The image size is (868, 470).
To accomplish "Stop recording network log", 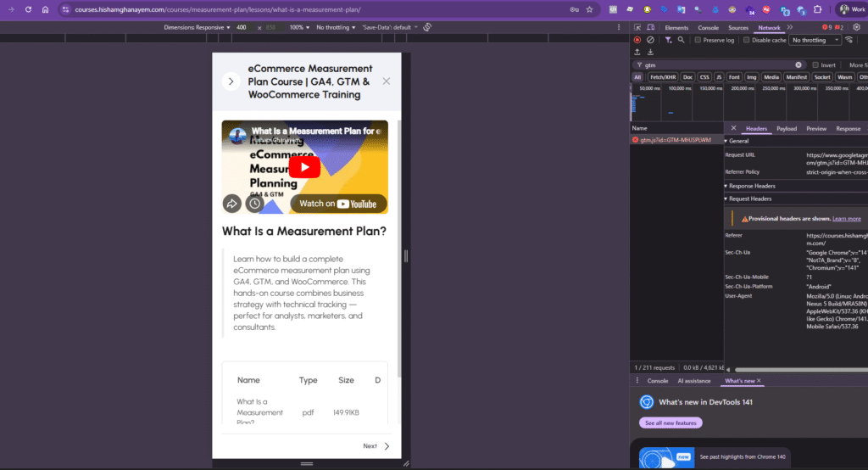I will 637,40.
